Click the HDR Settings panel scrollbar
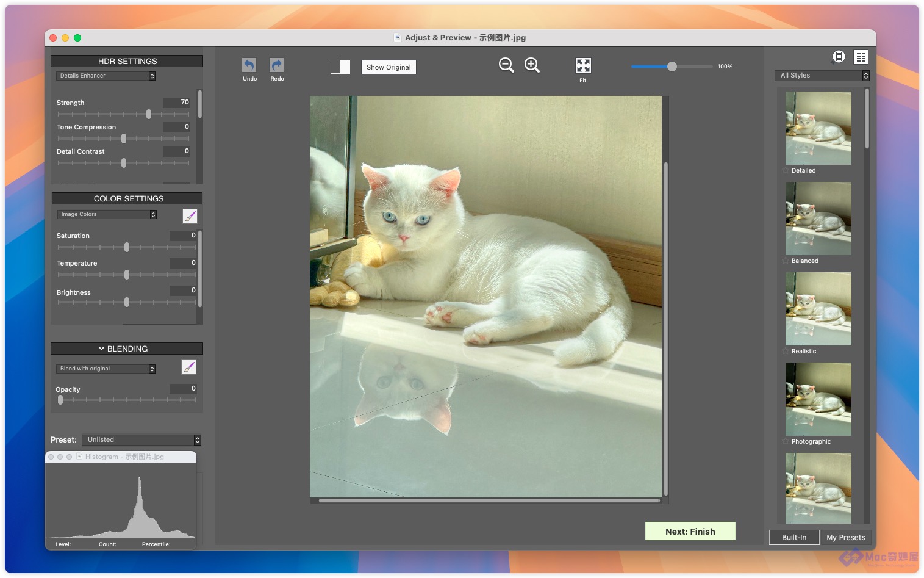Viewport: 924px width, 578px height. click(199, 104)
